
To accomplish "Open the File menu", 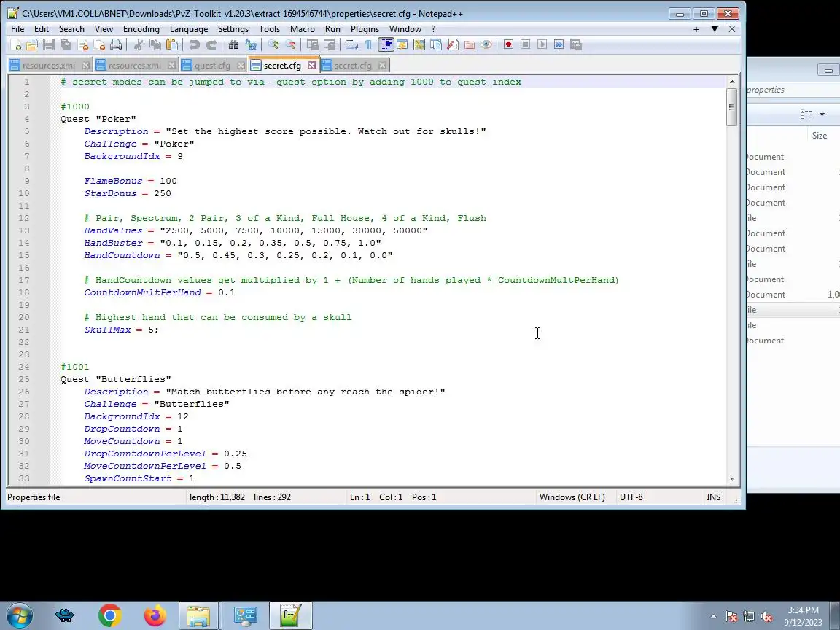I will pyautogui.click(x=17, y=29).
